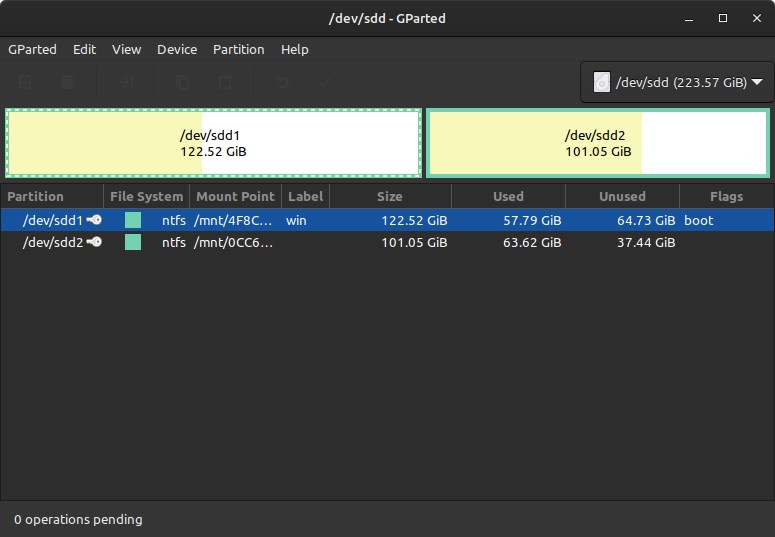Click the Resize/Move toolbar arrow icon
The height and width of the screenshot is (537, 775).
pos(126,82)
